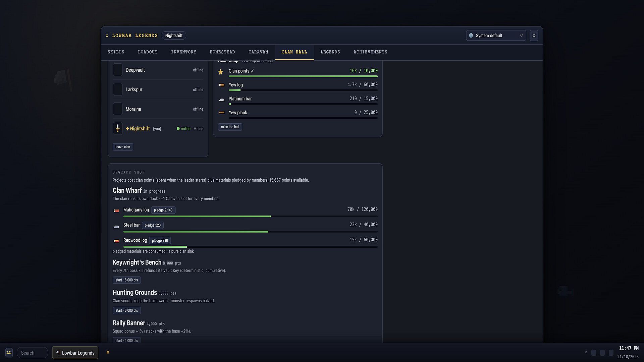Click the globe icon in the System default selector
644x362 pixels.
click(x=471, y=36)
